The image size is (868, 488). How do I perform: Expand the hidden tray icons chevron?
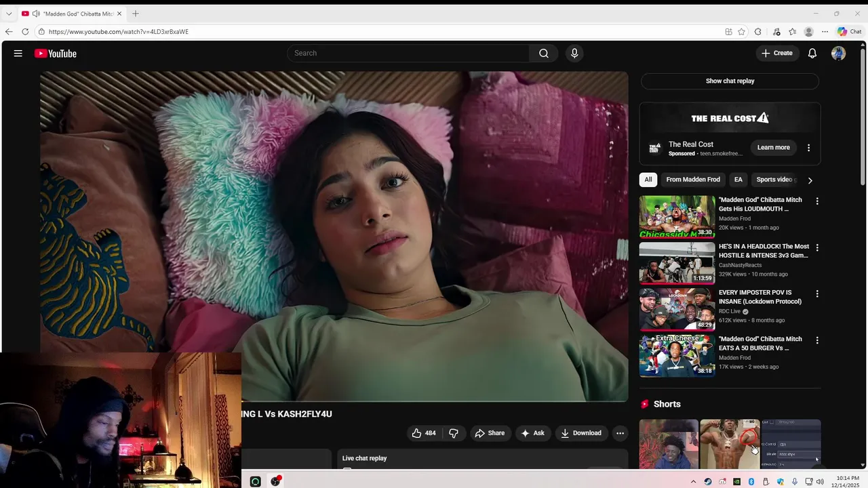point(693,482)
